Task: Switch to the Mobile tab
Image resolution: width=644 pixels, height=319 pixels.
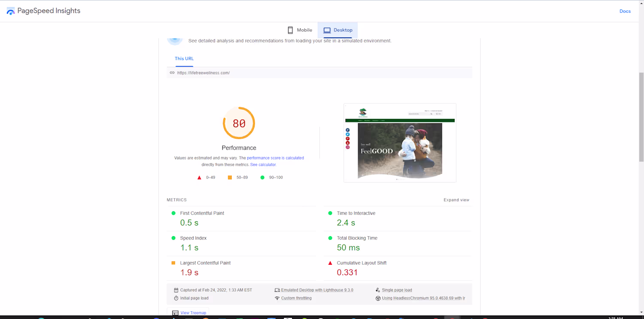Action: click(300, 30)
